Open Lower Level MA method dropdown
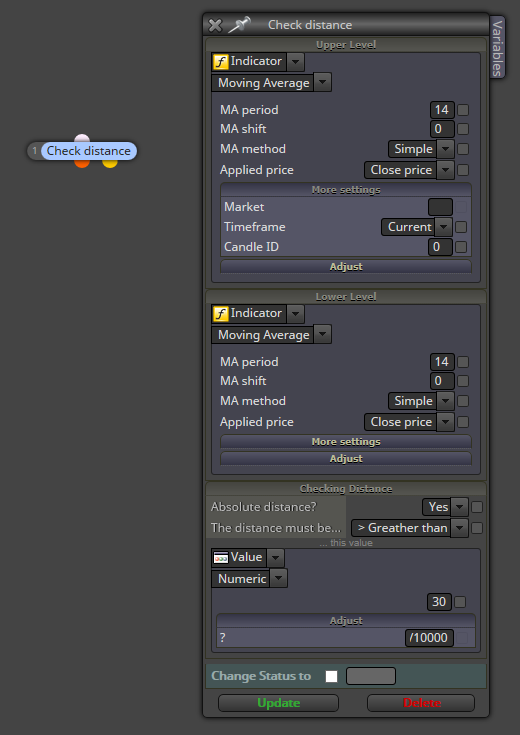Viewport: 520px width, 735px height. pyautogui.click(x=445, y=401)
